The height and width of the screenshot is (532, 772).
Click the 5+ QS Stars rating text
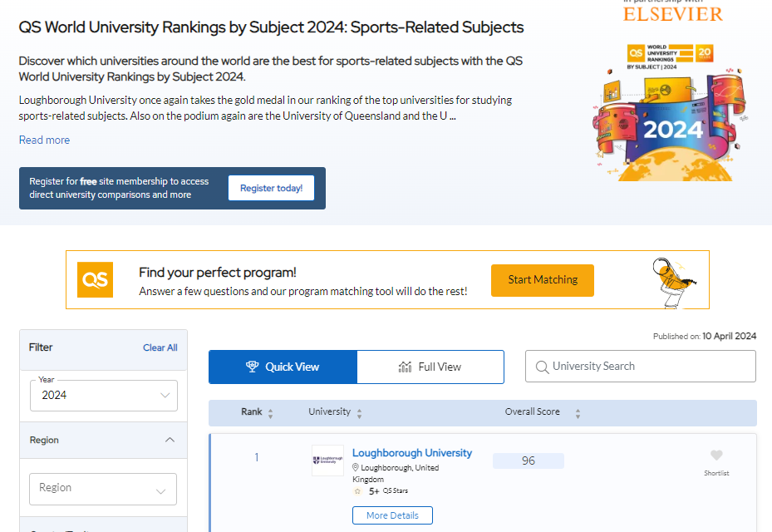tap(388, 491)
